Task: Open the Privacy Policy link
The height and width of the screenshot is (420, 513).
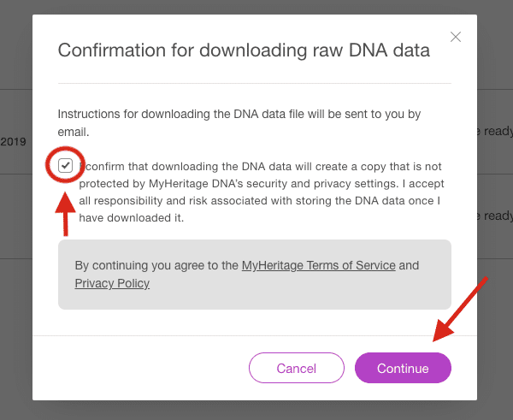Action: pyautogui.click(x=112, y=283)
